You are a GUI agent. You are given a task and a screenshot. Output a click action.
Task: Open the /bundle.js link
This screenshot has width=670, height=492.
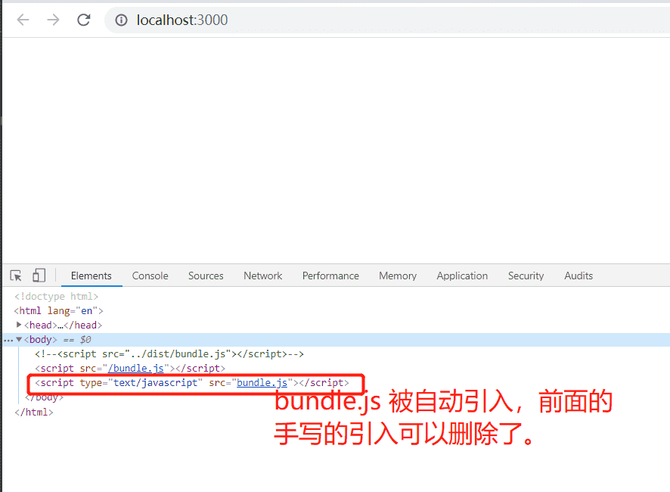[136, 368]
